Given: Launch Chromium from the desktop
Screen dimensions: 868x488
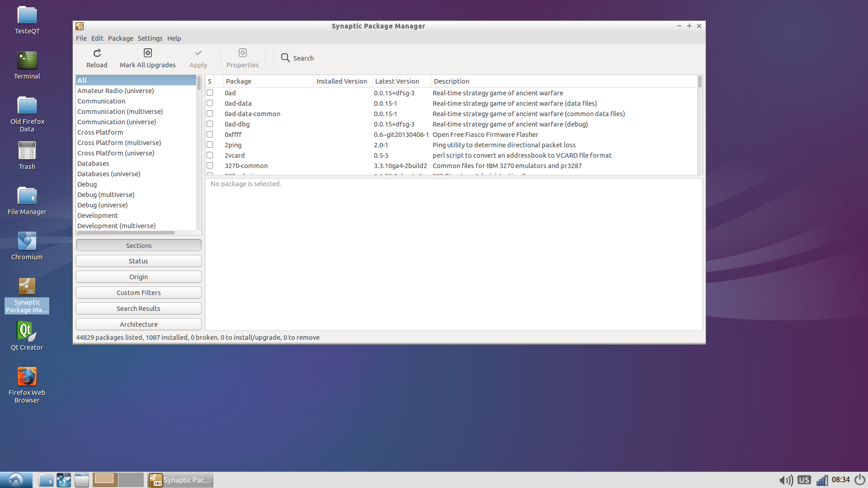Looking at the screenshot, I should coord(27,241).
